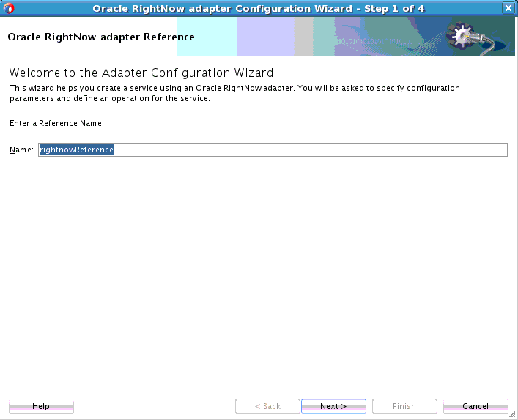Screen dimensions: 518x420
Task: Open the Help button
Action: [41, 406]
